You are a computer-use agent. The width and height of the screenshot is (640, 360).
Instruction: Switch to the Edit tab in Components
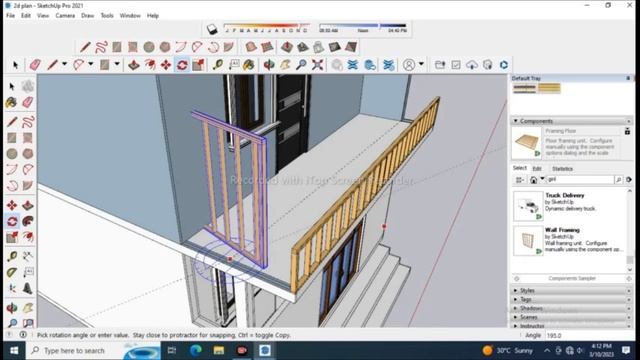click(x=537, y=169)
